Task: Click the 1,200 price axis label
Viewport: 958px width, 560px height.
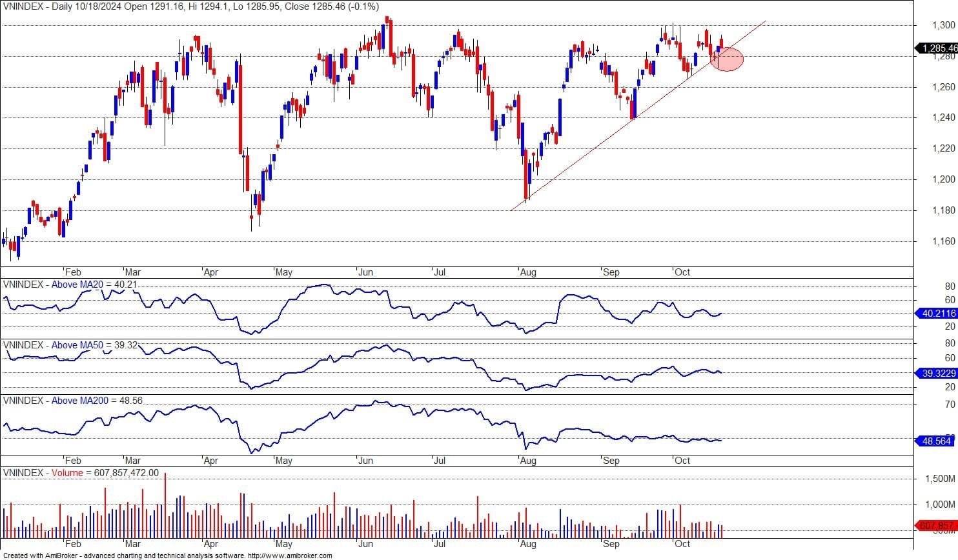Action: [943, 179]
